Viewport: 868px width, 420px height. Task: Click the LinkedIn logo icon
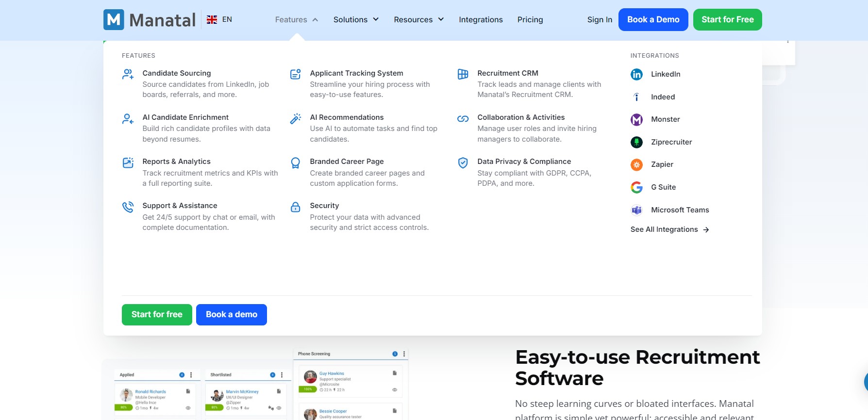tap(636, 74)
